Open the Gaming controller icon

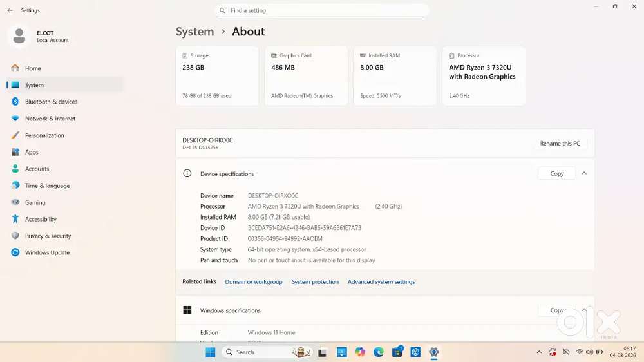tap(15, 202)
